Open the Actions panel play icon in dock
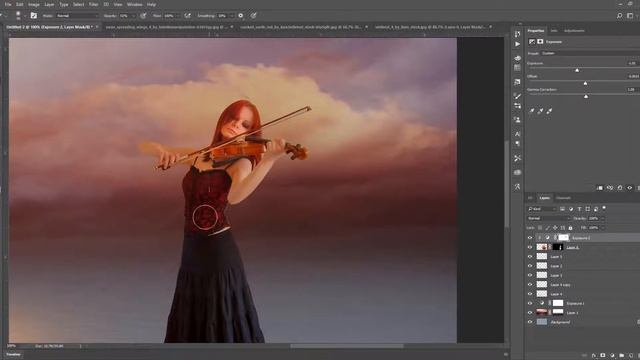Image resolution: width=640 pixels, height=360 pixels. tap(518, 44)
